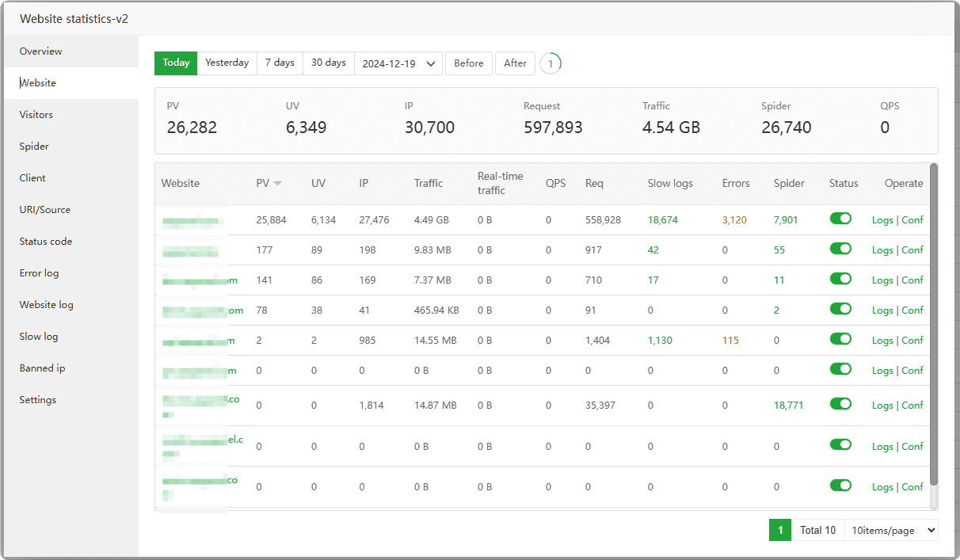This screenshot has height=560, width=960.
Task: Open the Spider section in sidebar
Action: tap(34, 147)
